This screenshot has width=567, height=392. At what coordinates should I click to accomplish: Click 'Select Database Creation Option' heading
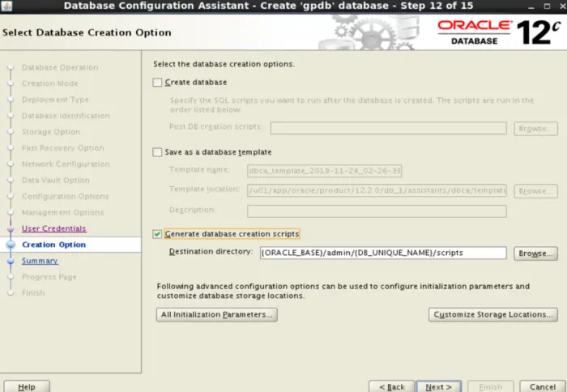[87, 32]
